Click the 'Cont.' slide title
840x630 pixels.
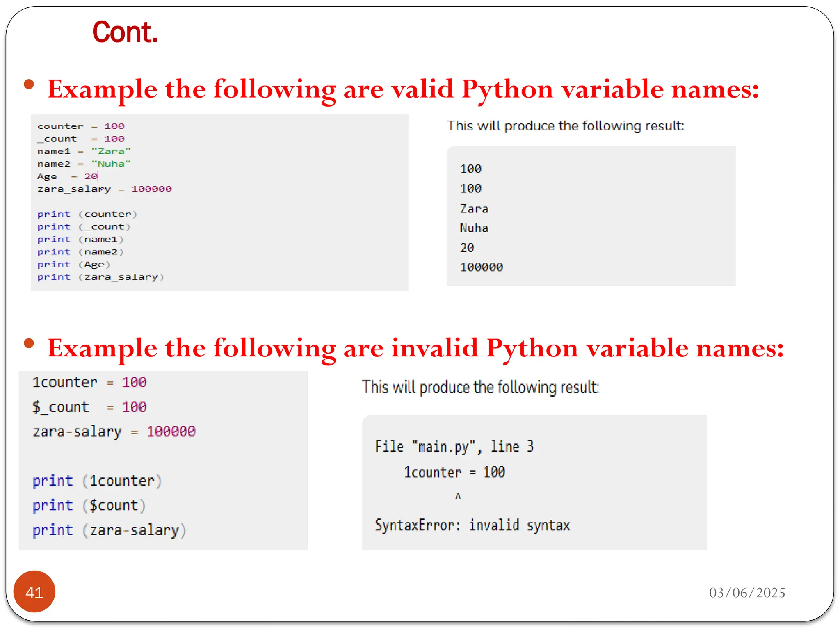coord(125,32)
